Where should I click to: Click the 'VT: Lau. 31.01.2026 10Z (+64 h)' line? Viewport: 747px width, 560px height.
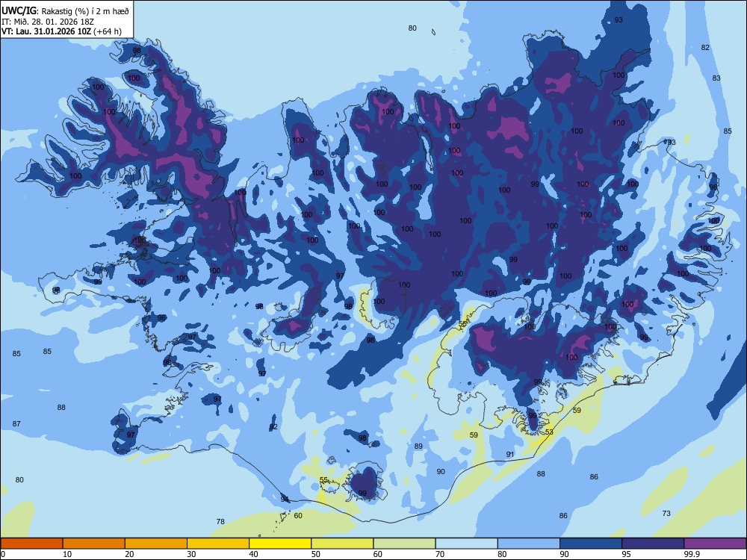[61, 31]
